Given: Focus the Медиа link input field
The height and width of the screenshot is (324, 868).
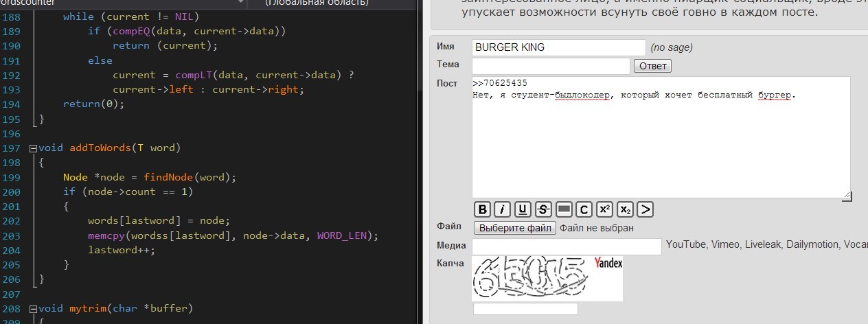Looking at the screenshot, I should pyautogui.click(x=567, y=246).
